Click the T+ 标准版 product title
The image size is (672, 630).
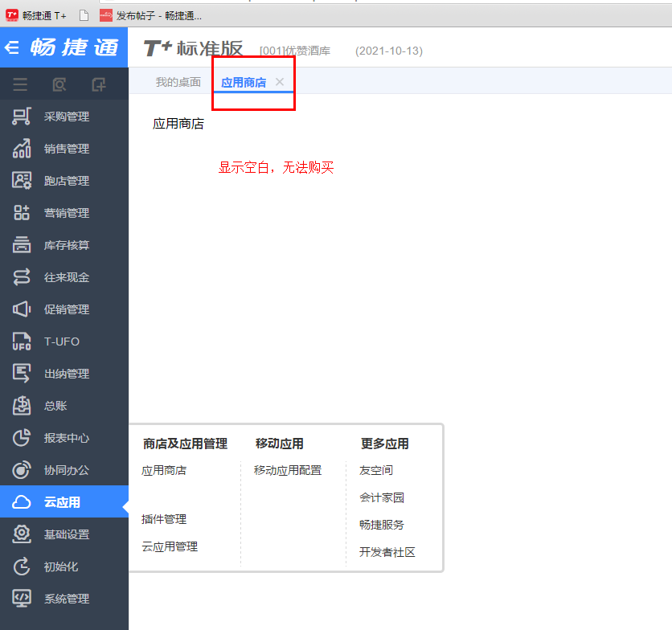(193, 48)
